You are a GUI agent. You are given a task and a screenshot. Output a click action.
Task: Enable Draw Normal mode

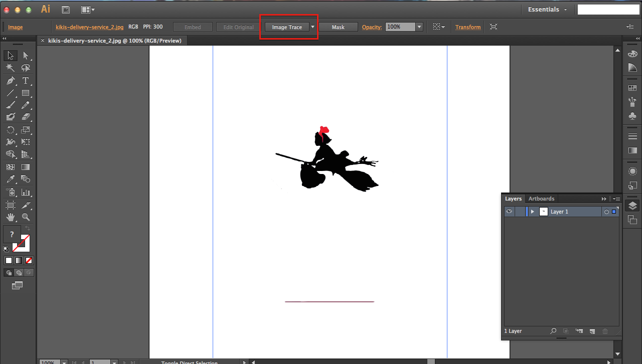(9, 273)
